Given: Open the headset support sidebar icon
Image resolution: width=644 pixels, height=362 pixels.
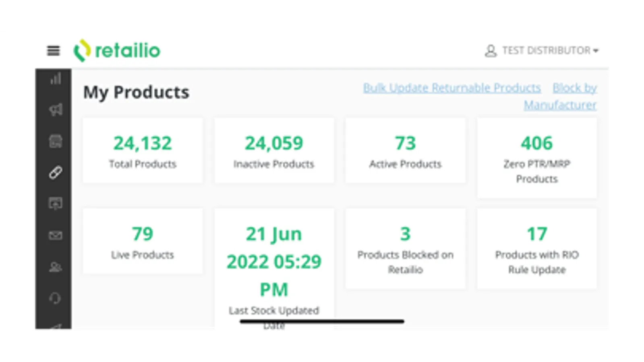Looking at the screenshot, I should pyautogui.click(x=56, y=298).
